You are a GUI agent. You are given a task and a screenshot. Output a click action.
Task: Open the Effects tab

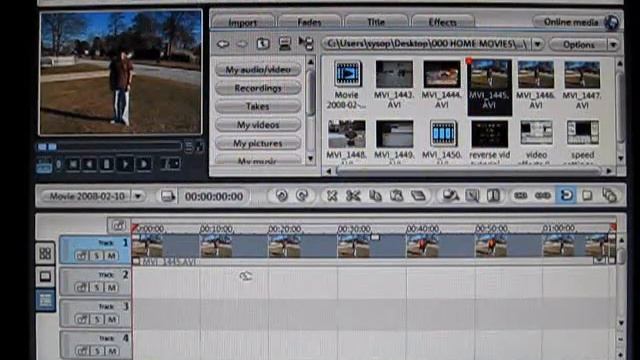pyautogui.click(x=443, y=22)
